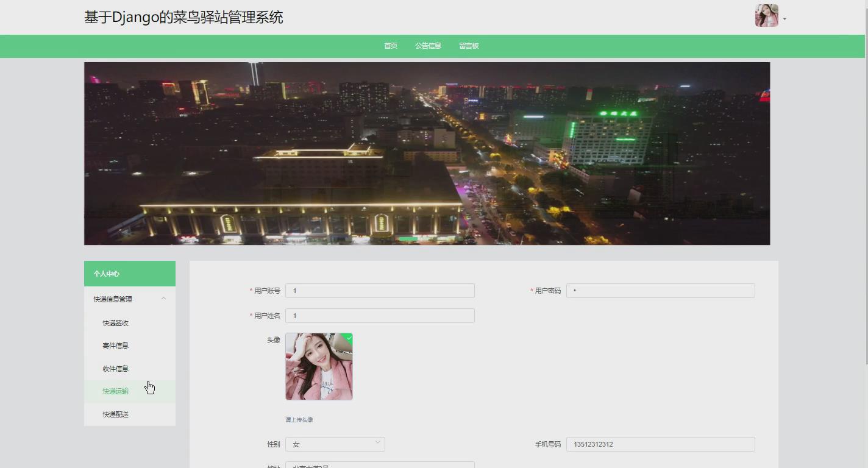Collapse the 快递信息管理 sidebar section
Viewport: 868px width, 468px height.
tap(163, 299)
